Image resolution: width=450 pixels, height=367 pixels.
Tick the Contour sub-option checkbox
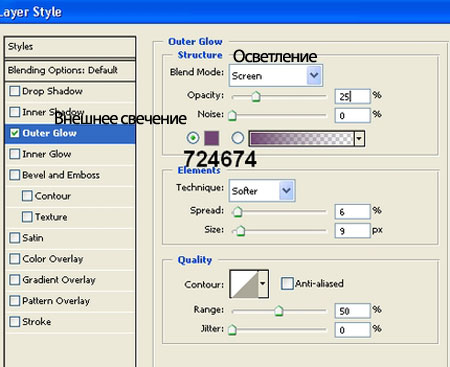[x=27, y=196]
